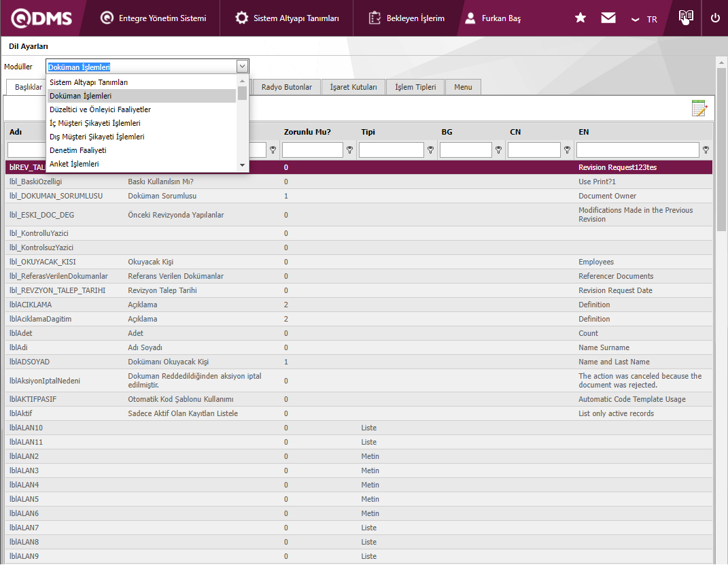Choose Anket İşlemleri option
Screen dimensions: 728x565
click(141, 164)
